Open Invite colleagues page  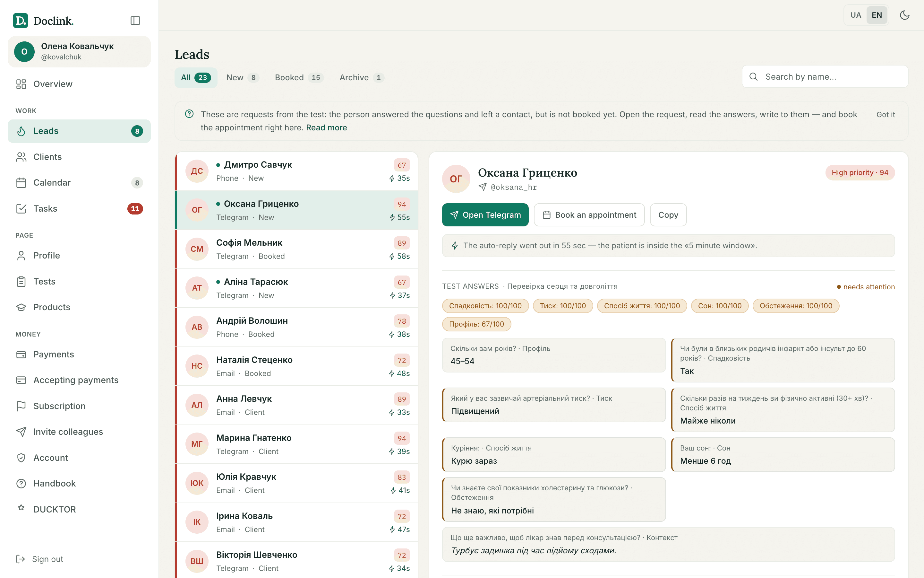(79, 432)
